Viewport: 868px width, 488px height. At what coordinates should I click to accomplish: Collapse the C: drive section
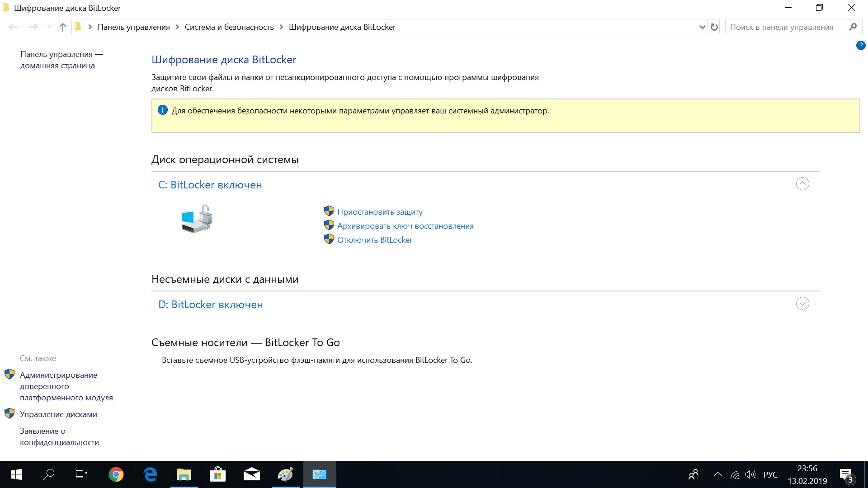802,184
